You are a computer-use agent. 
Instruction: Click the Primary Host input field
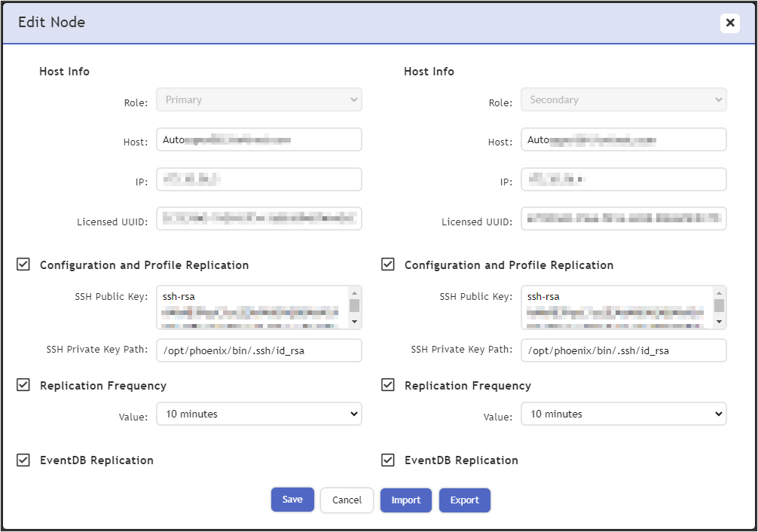click(258, 139)
